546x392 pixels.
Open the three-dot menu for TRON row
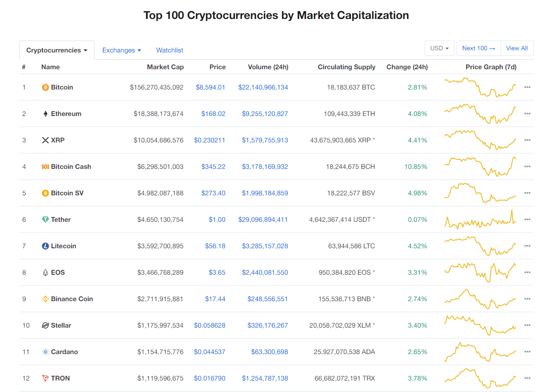point(527,378)
